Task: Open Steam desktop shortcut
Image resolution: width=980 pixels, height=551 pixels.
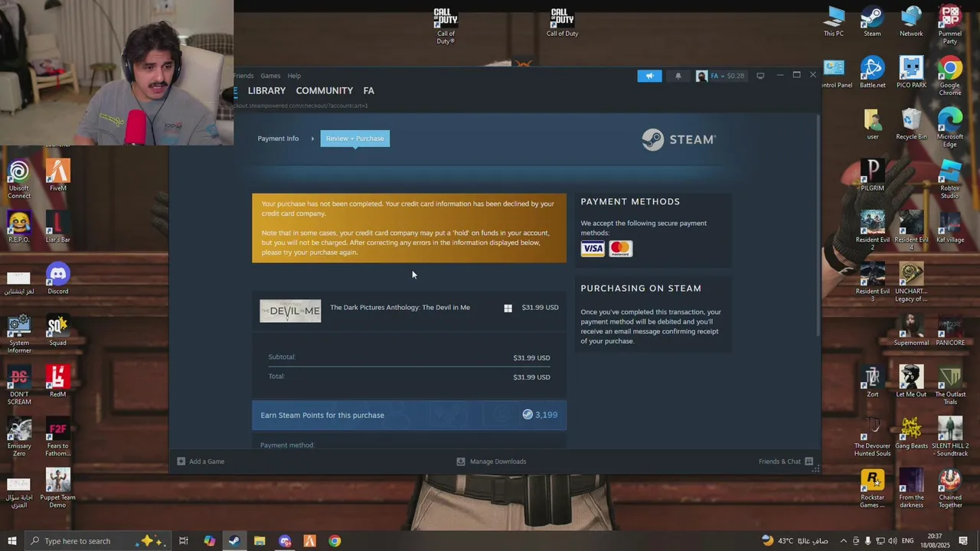Action: point(872,21)
